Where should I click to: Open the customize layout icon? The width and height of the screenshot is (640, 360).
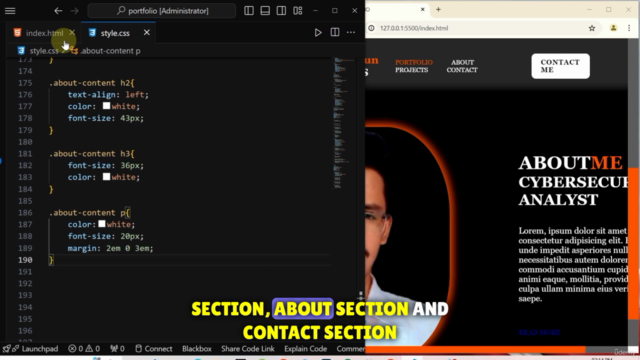click(x=298, y=11)
